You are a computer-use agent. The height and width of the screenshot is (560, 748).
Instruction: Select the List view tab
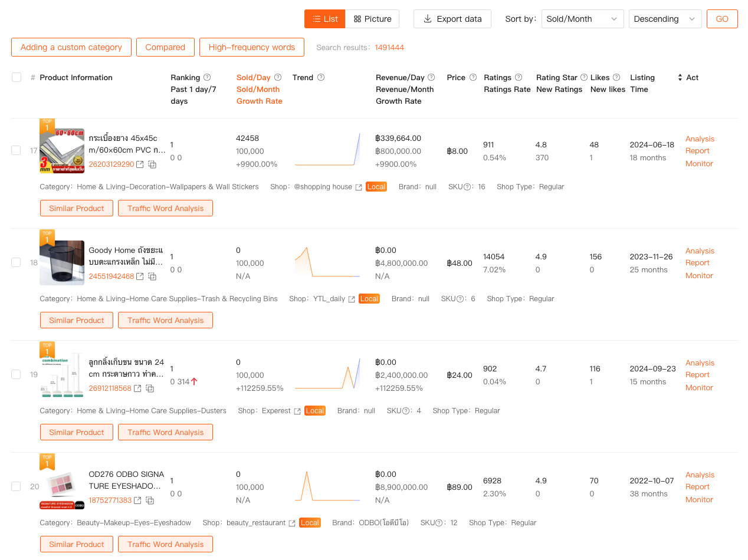tap(325, 19)
